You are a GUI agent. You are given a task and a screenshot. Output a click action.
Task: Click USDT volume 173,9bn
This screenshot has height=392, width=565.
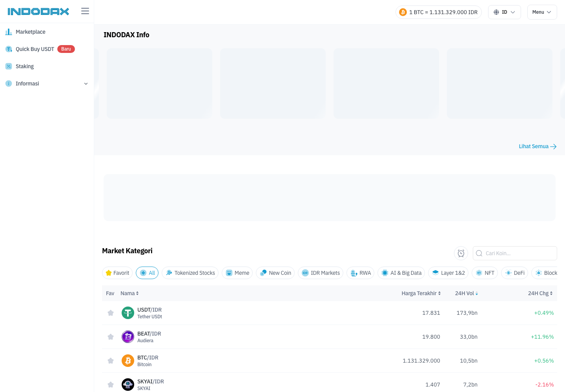tap(467, 313)
